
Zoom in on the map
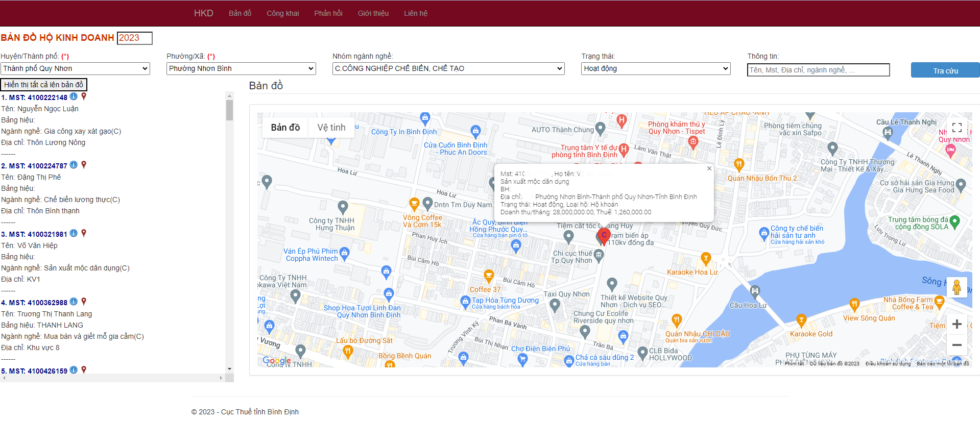(x=957, y=324)
